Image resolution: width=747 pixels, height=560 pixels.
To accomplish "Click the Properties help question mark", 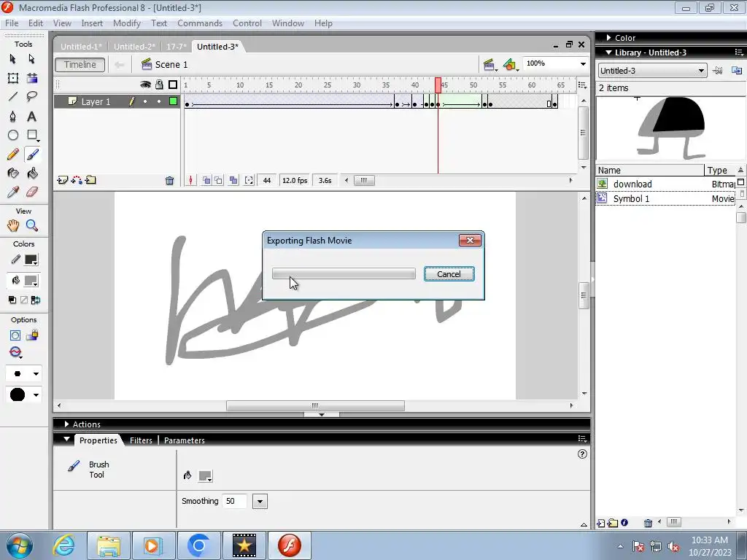I will (x=582, y=454).
